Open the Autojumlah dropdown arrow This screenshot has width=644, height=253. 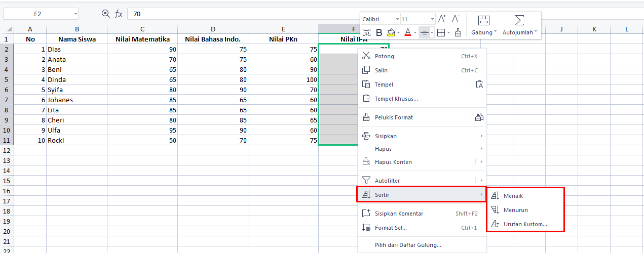536,32
